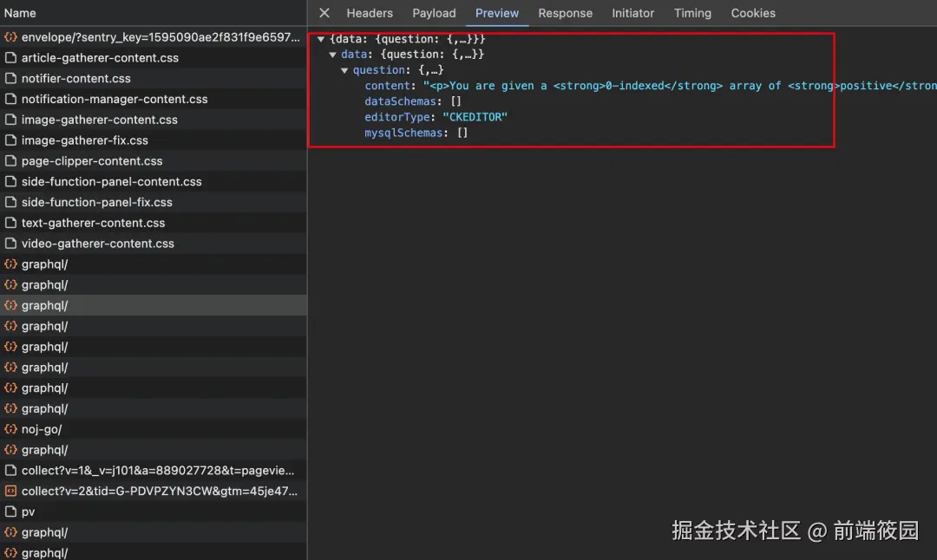Image resolution: width=937 pixels, height=560 pixels.
Task: Collapse the data node in preview
Action: pyautogui.click(x=333, y=55)
